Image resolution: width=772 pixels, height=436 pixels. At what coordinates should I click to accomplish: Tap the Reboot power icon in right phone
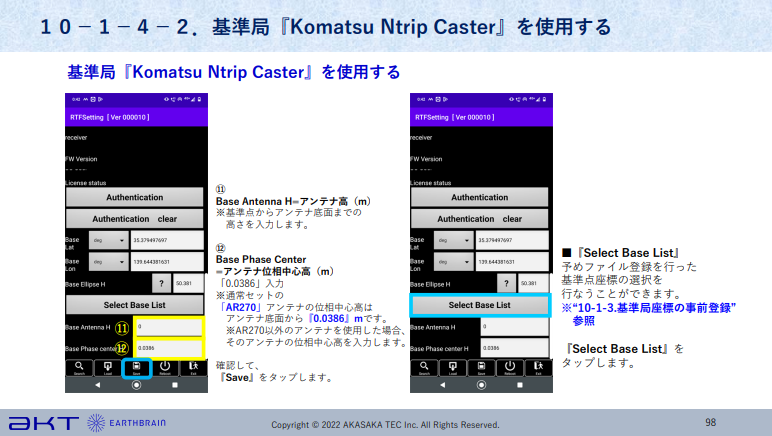click(x=510, y=368)
